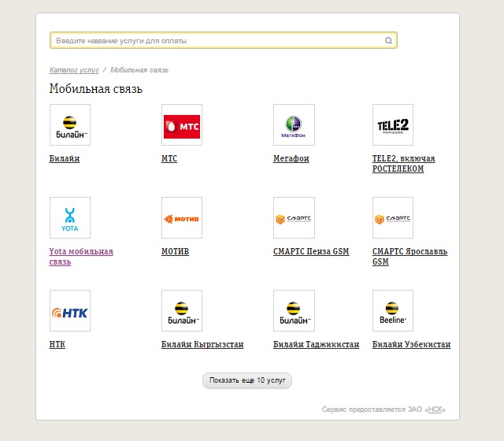
Task: Click the TELE2, включая РОСТЕЛЕКОМ link
Action: click(403, 164)
